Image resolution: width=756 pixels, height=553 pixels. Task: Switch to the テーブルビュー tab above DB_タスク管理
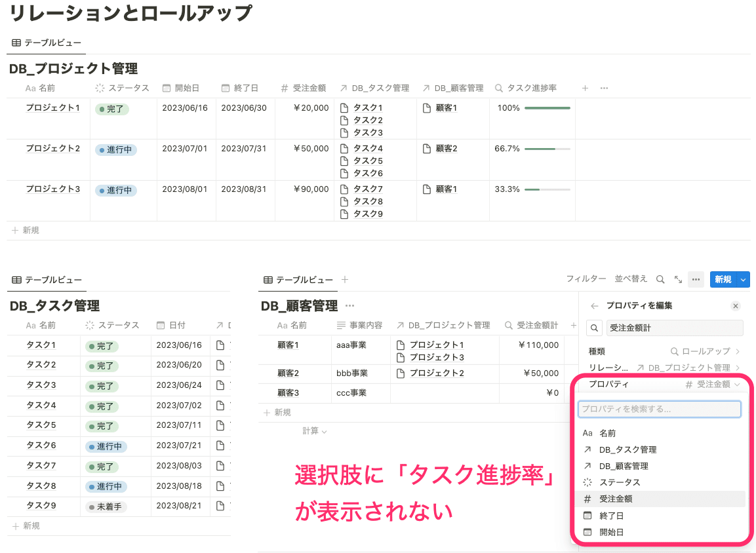point(46,278)
